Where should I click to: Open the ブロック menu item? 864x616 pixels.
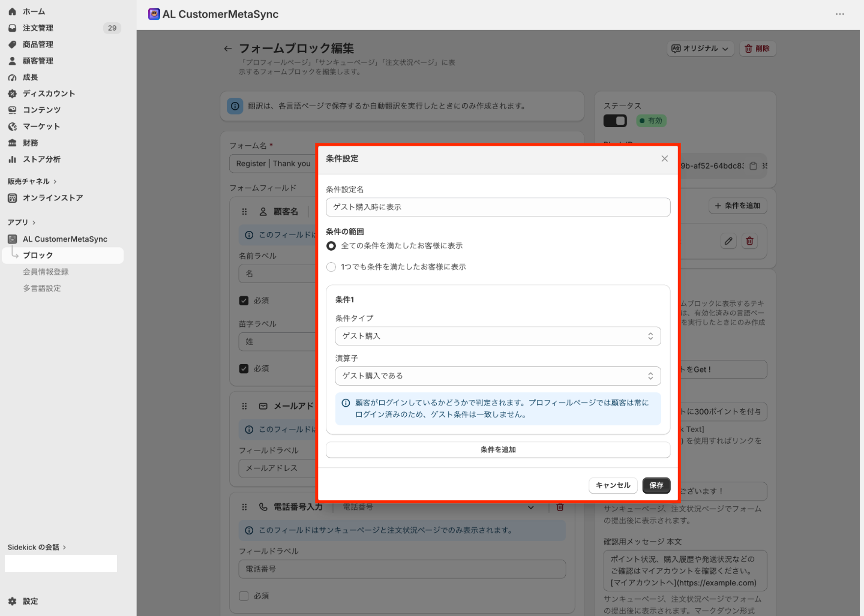click(x=62, y=256)
